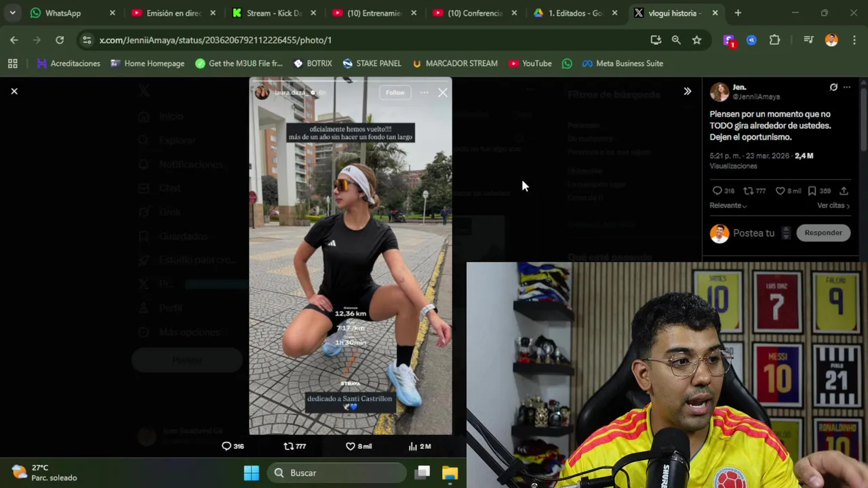
Task: Like the tweet showing 8 mil in sidebar
Action: pos(788,191)
